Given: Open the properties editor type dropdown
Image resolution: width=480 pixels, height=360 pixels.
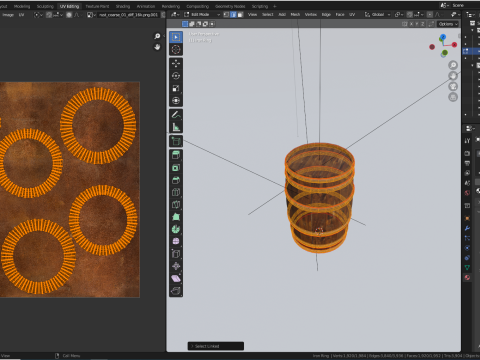Looking at the screenshot, I should [x=470, y=128].
